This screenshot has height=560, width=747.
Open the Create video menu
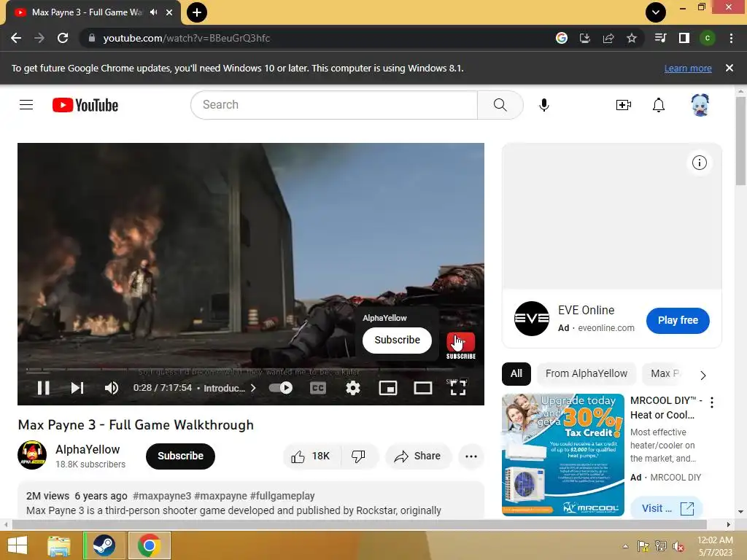(x=623, y=105)
